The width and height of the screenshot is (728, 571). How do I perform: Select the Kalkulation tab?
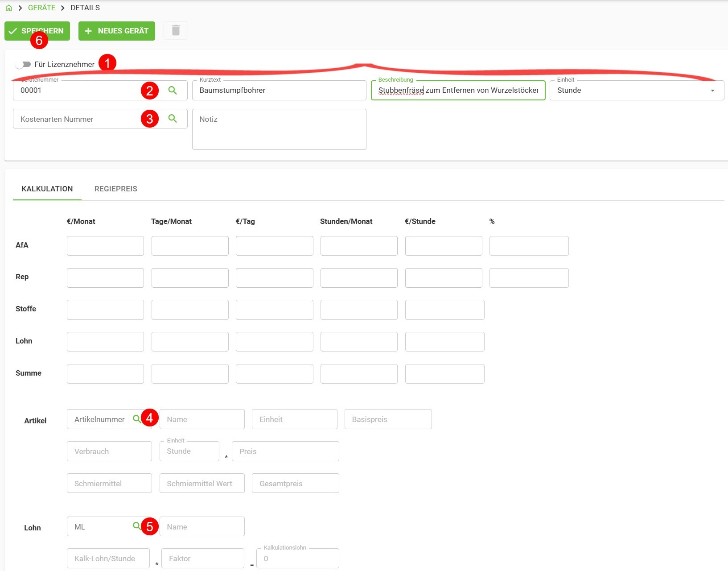(47, 189)
